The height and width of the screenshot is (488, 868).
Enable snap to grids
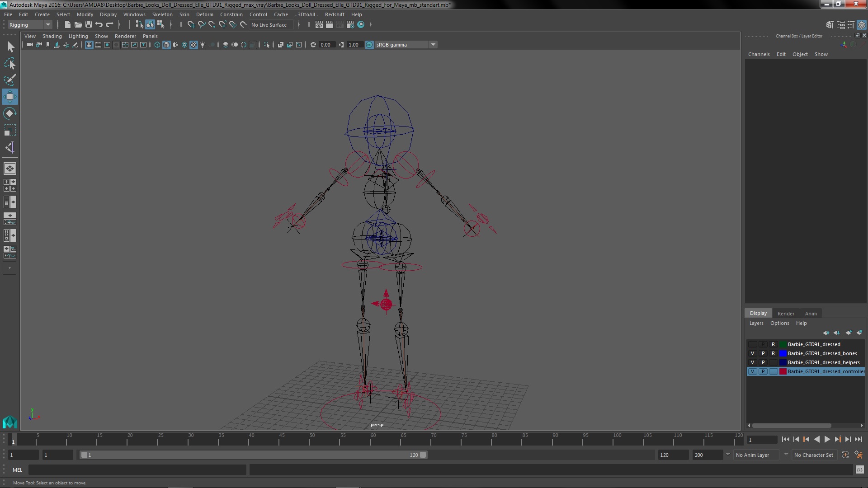[x=191, y=25]
